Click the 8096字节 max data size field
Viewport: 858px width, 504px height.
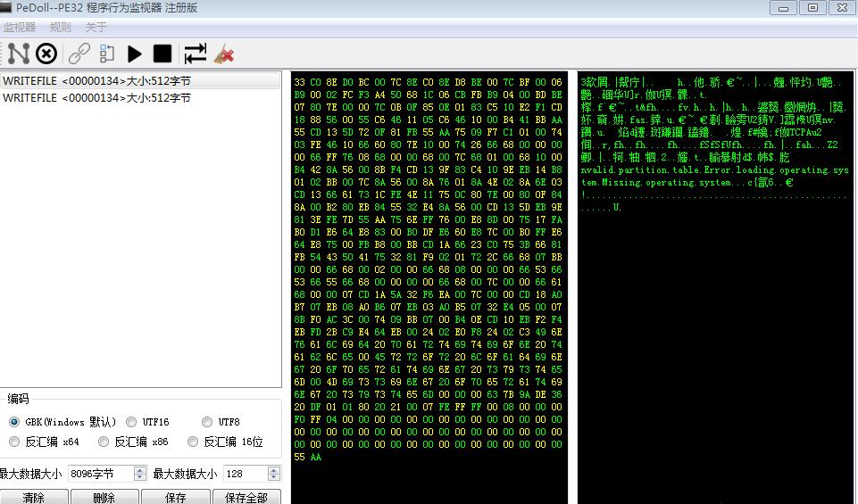click(101, 474)
